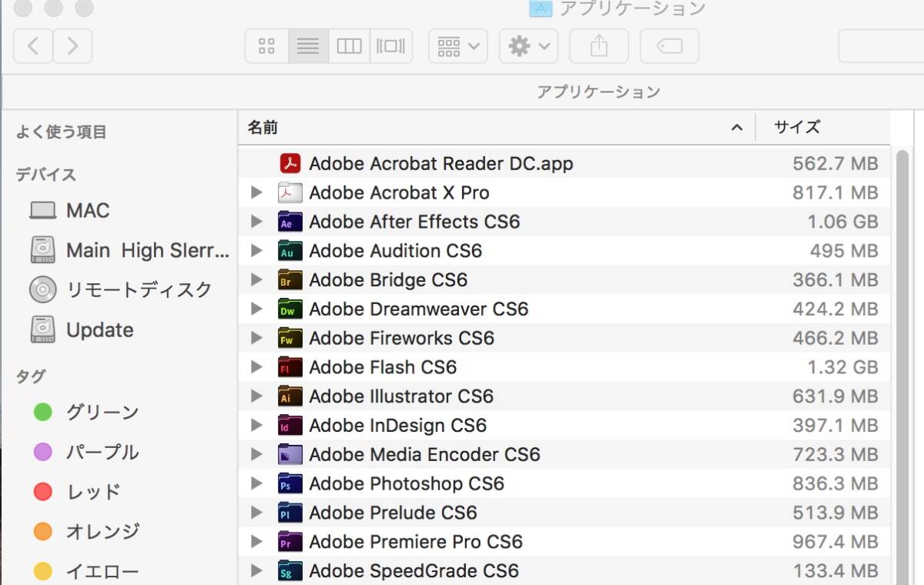Click the Dreamweaver CS6 folder icon
Screen dimensions: 924x585
290,309
